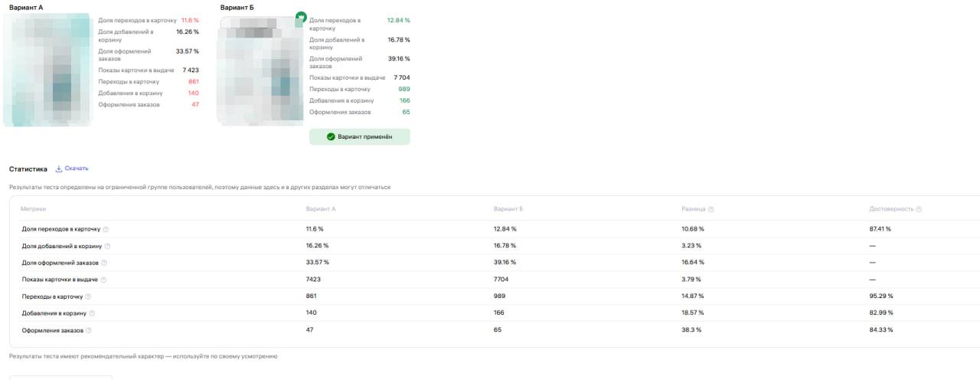Screen dimensions: 980x380
Task: Click the 18.57 % difference value
Action: pyautogui.click(x=693, y=313)
